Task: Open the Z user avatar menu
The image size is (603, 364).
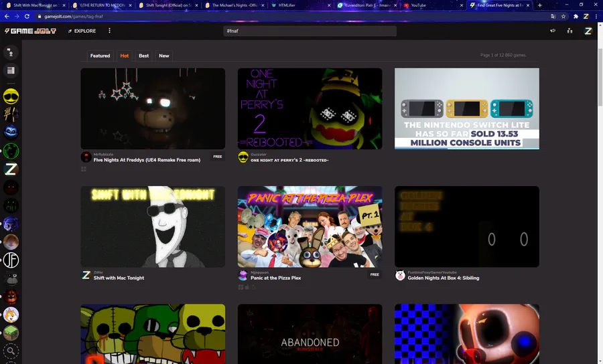Action: click(x=588, y=31)
